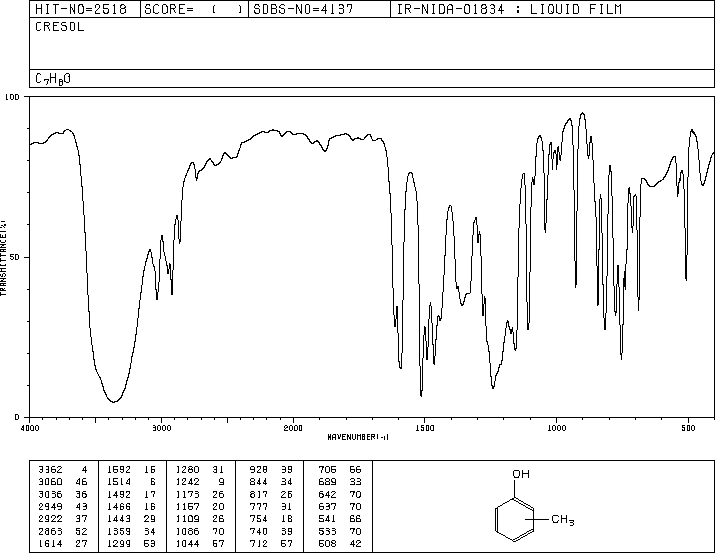Click the 50 mark on transmittance axis

(x=15, y=257)
